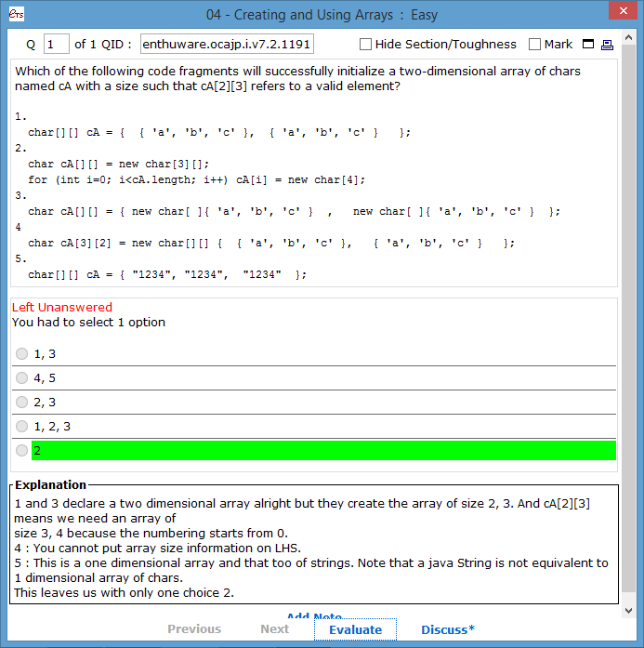Enable Hide Section/Toughness checkbox

[365, 45]
